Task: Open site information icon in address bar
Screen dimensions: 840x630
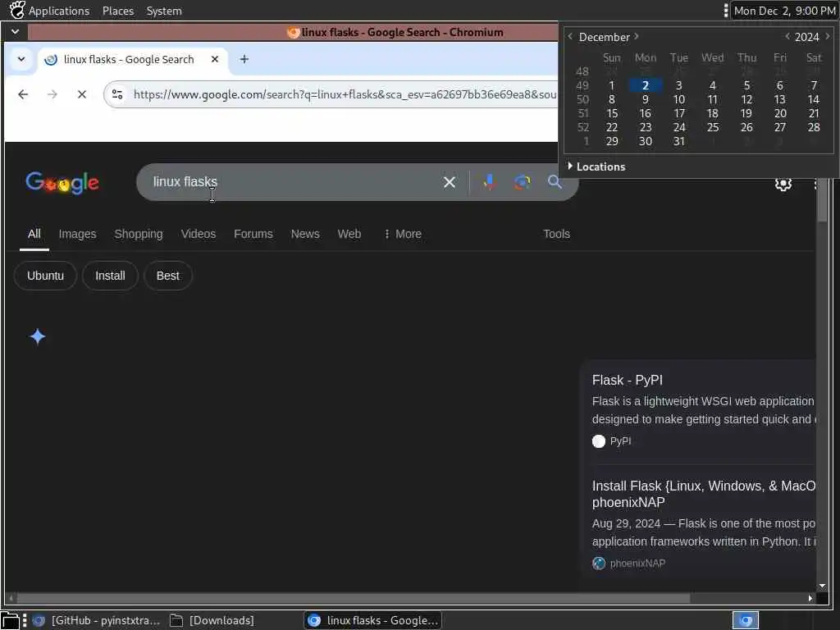Action: [x=117, y=95]
